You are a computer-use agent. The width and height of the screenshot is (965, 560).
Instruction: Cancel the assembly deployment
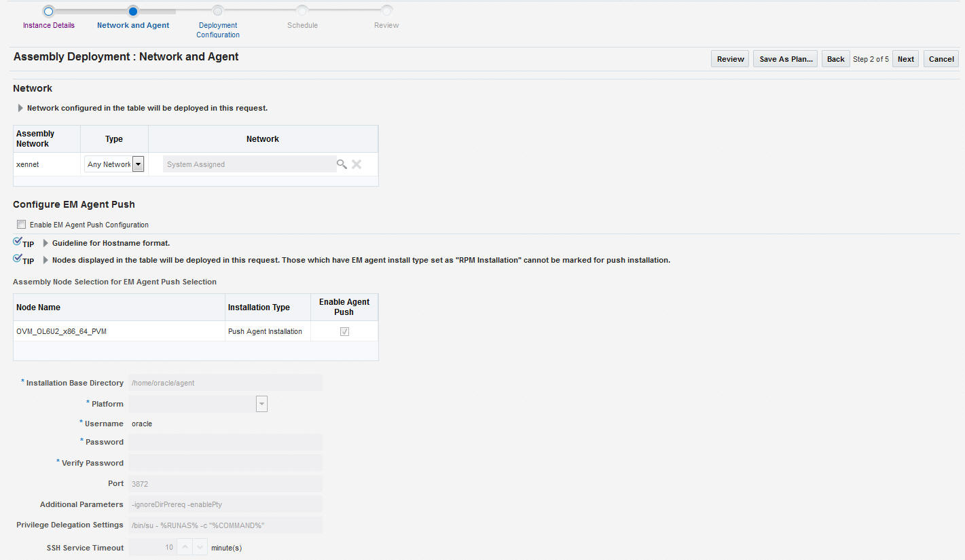point(941,59)
